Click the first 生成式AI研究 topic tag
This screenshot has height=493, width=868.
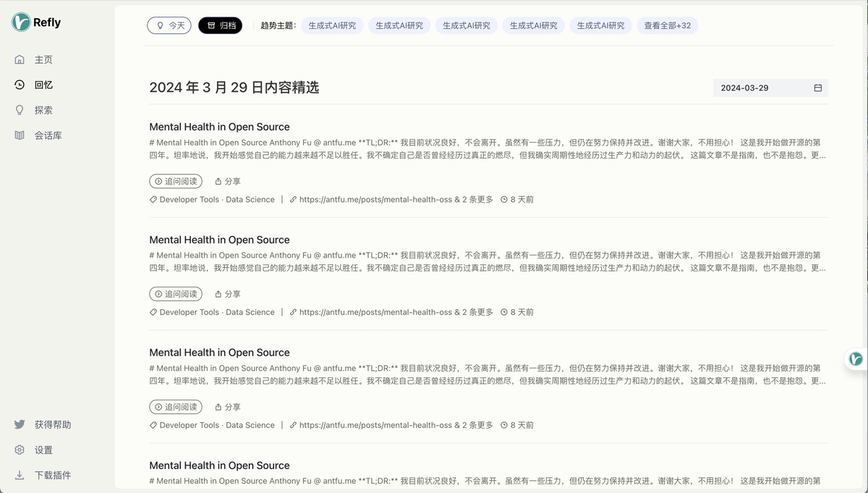(x=332, y=25)
